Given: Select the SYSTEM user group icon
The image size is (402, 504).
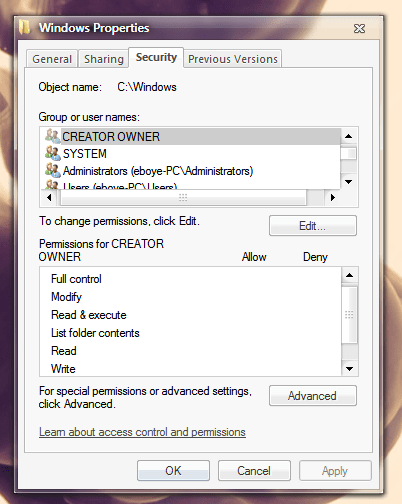Looking at the screenshot, I should 53,153.
